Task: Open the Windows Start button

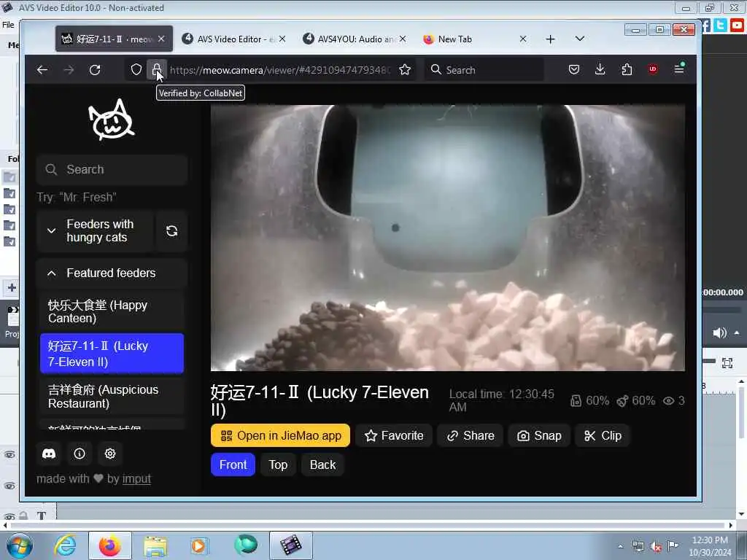Action: [19, 545]
